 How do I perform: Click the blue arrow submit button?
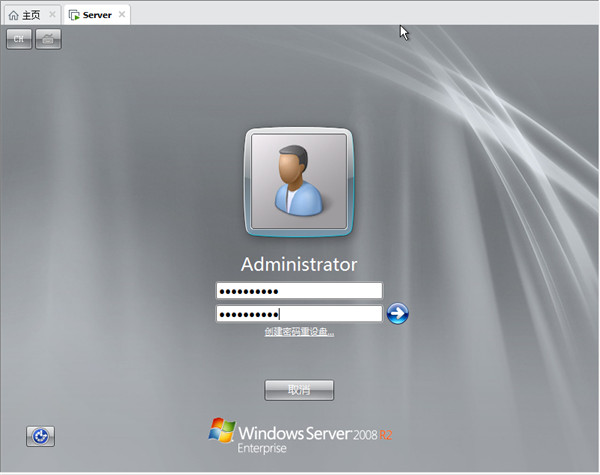(x=397, y=313)
